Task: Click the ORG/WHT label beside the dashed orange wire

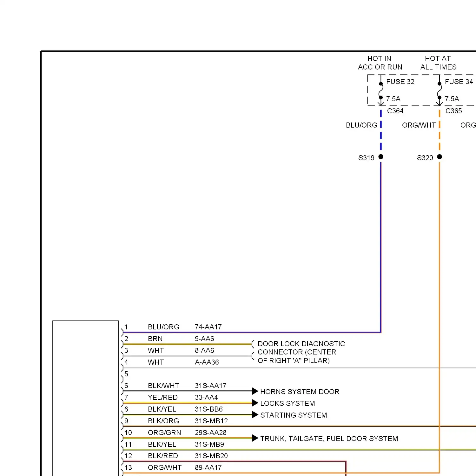Action: (x=419, y=125)
